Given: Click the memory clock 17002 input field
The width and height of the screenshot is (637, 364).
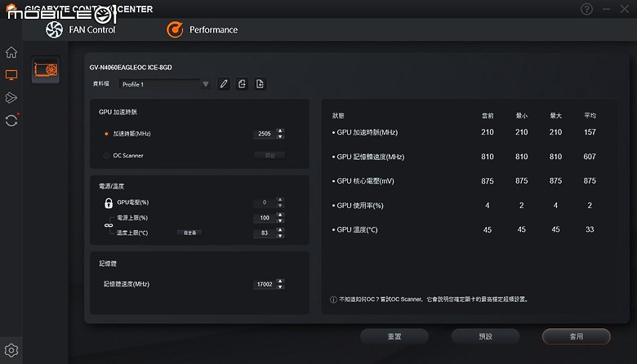Looking at the screenshot, I should point(265,284).
